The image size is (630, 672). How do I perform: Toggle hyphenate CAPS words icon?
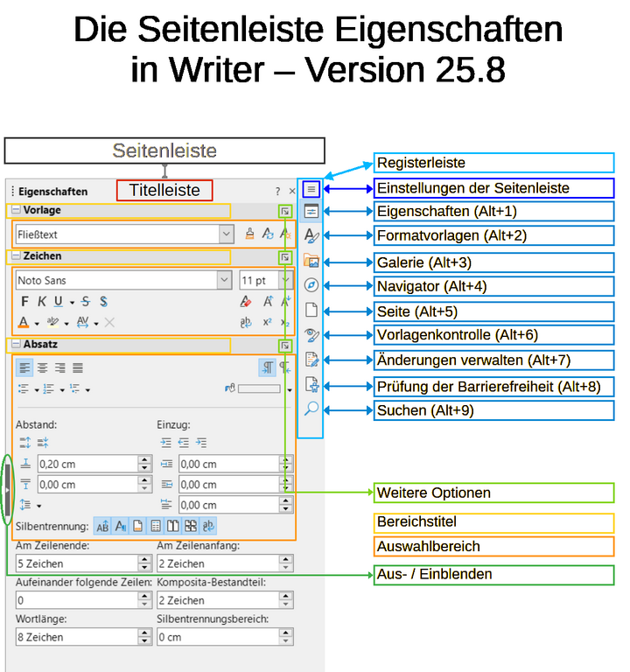point(103,526)
